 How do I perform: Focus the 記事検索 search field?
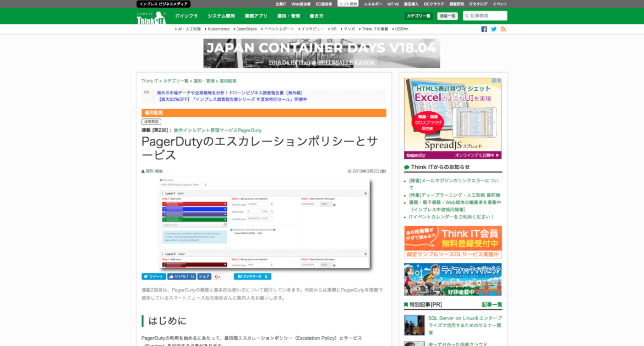[x=485, y=15]
